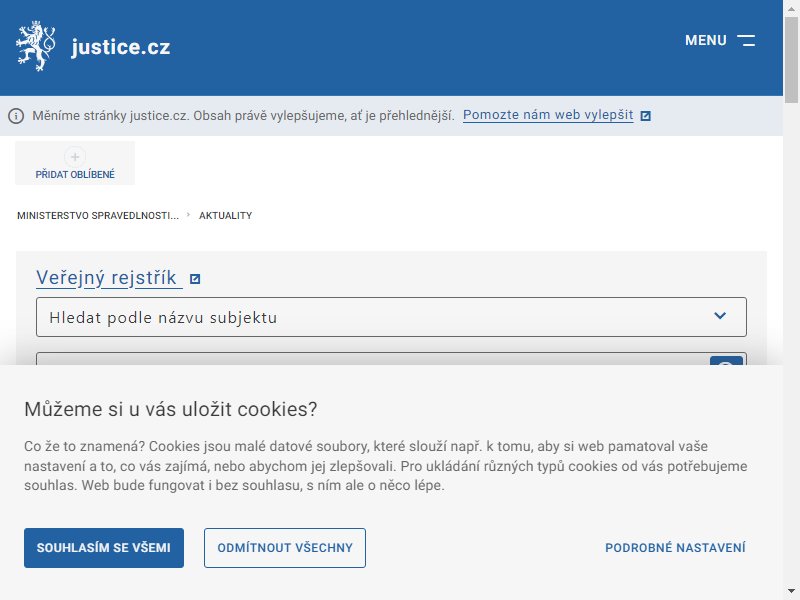Click the plus icon above Přidat oblíbené
800x600 pixels.
point(75,157)
